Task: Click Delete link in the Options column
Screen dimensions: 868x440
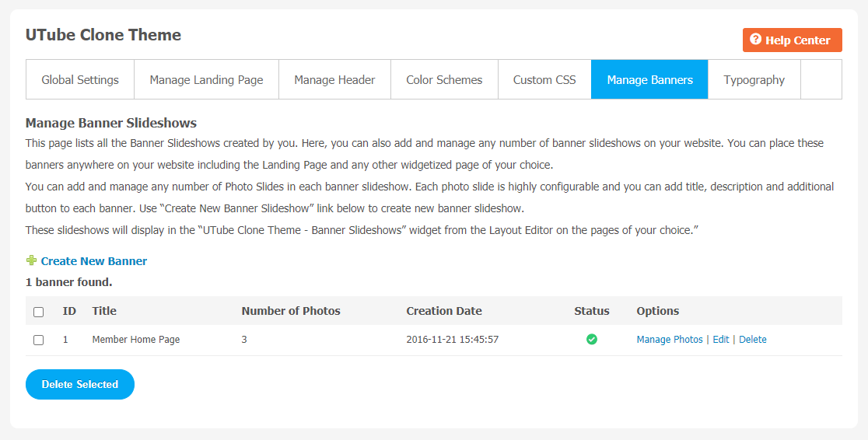Action: [752, 339]
